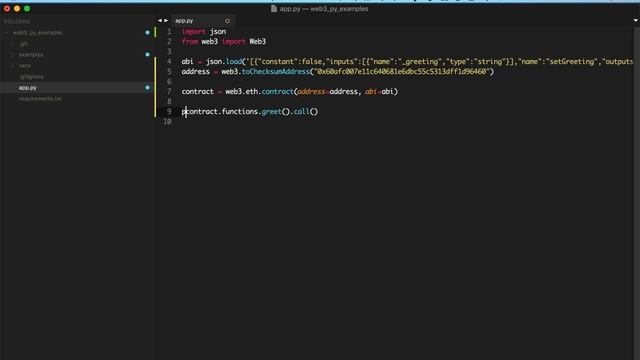The width and height of the screenshot is (640, 360).
Task: Maximize window with green button
Action: pos(27,9)
